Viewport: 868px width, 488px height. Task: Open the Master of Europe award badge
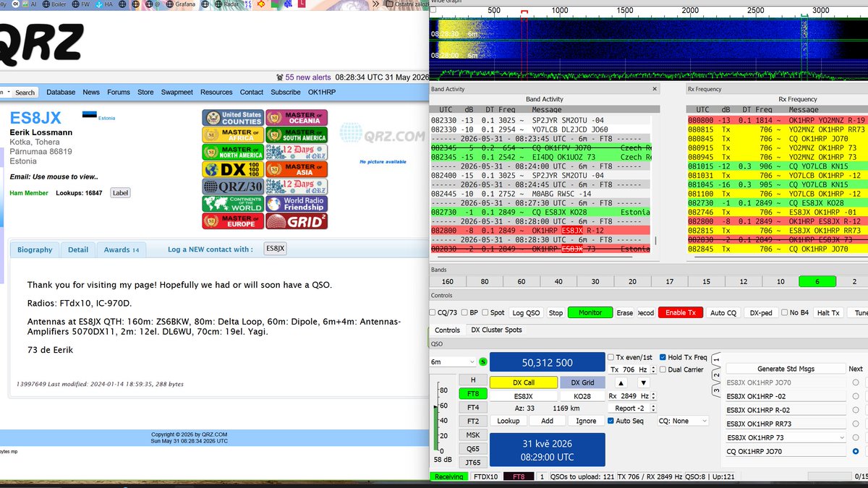pos(232,221)
